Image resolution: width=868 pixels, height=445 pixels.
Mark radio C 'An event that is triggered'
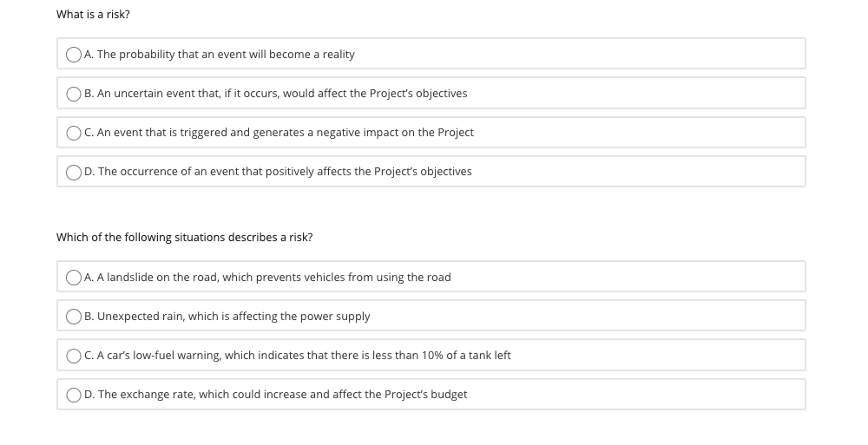[x=74, y=134]
